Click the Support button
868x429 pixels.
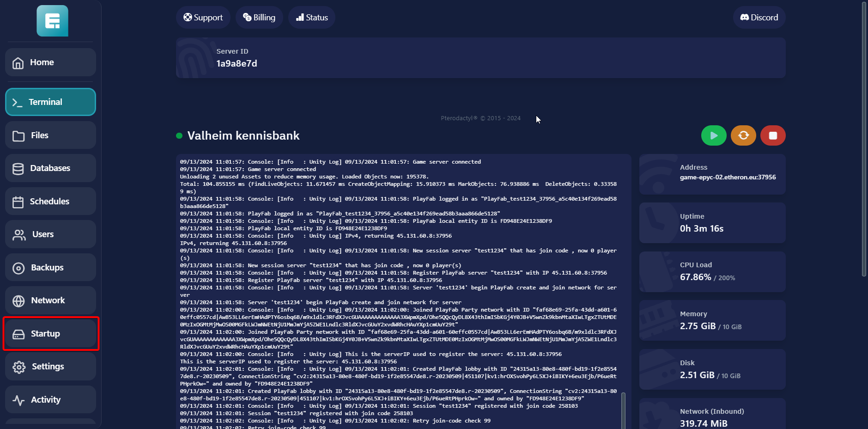203,18
